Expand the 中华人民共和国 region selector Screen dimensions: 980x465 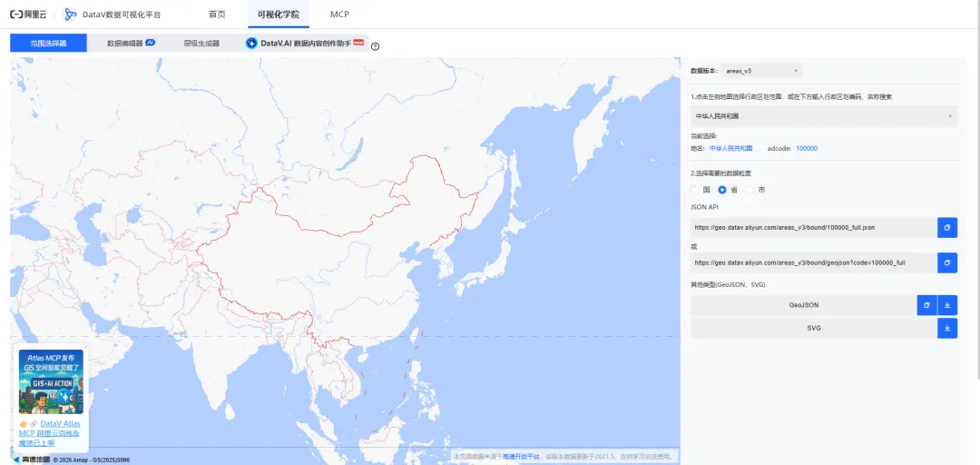point(824,116)
